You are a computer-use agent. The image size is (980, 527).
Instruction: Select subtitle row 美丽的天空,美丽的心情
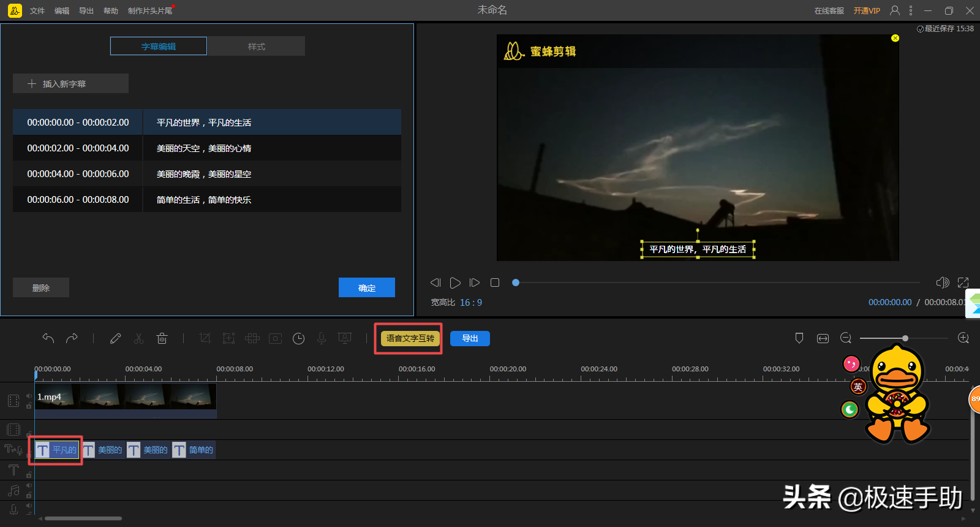pos(207,148)
